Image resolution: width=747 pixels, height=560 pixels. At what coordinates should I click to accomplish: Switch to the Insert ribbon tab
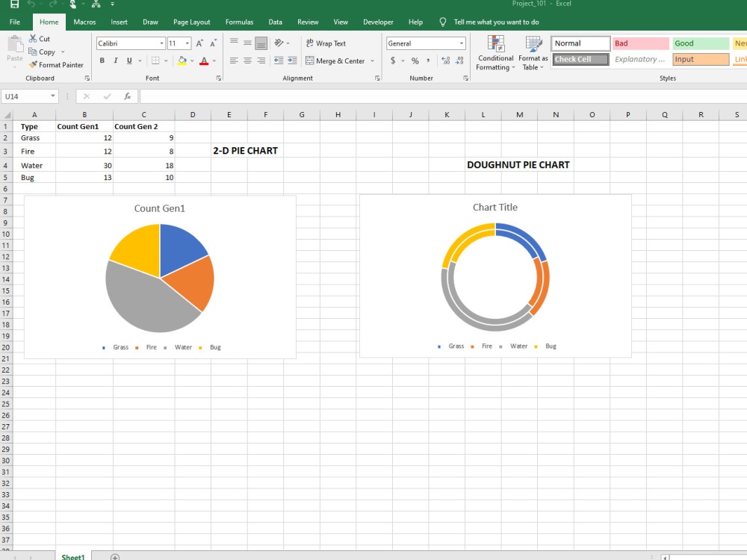tap(119, 22)
